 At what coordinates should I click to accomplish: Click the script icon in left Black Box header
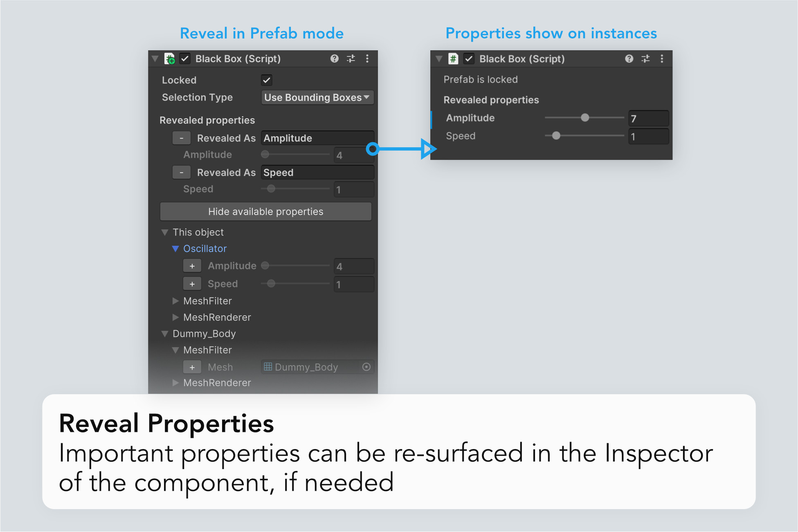169,59
